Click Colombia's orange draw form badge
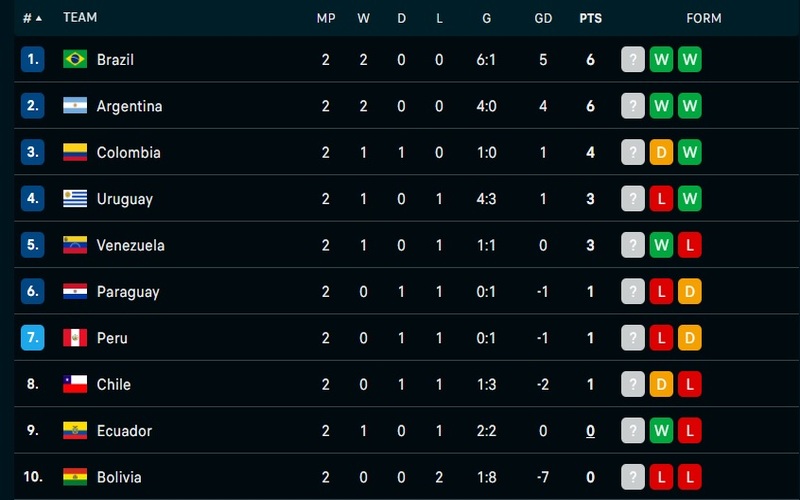The image size is (800, 500). point(661,152)
